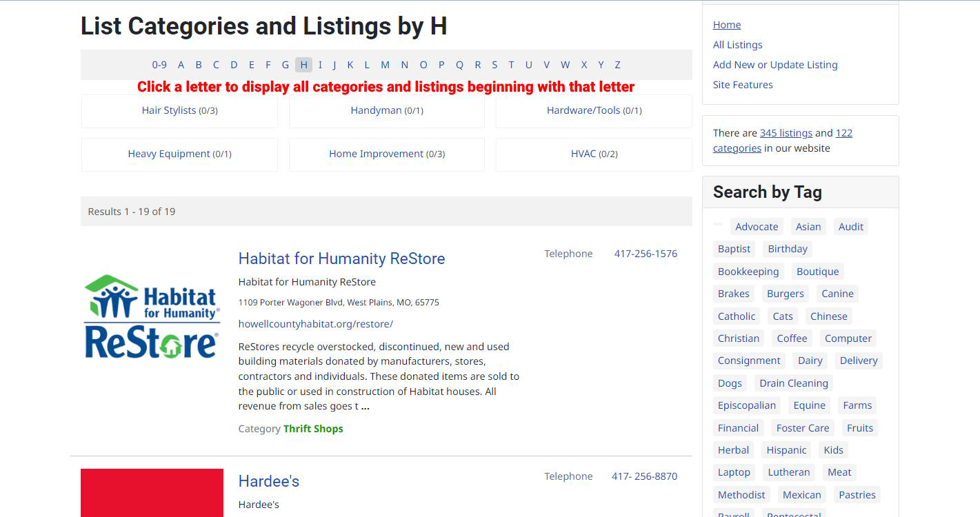
Task: Open Add New or Update Listing
Action: (775, 65)
